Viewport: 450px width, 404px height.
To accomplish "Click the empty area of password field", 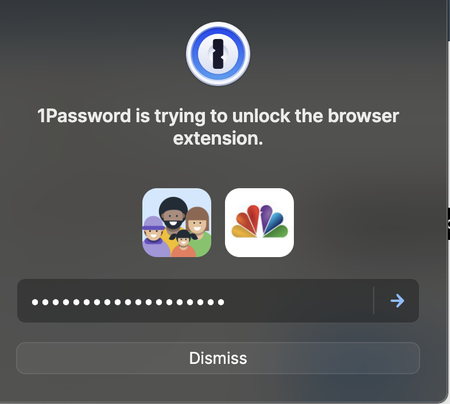I will (298, 301).
